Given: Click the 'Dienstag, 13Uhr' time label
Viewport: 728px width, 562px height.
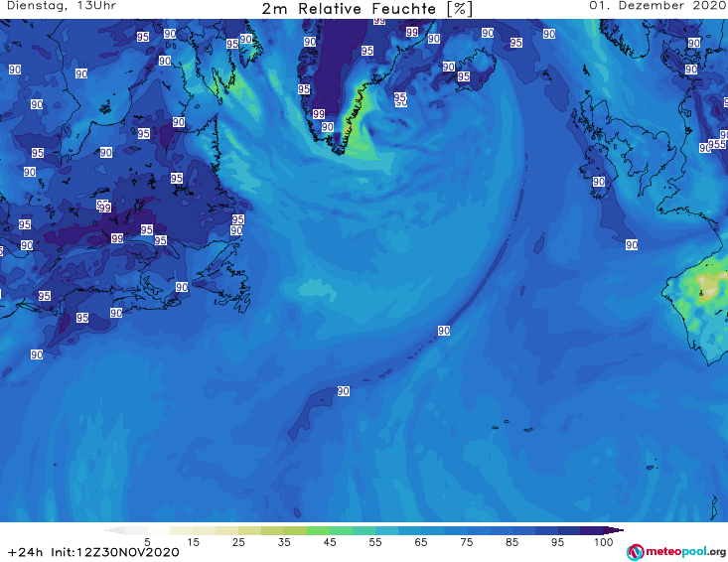Looking at the screenshot, I should 62,6.
